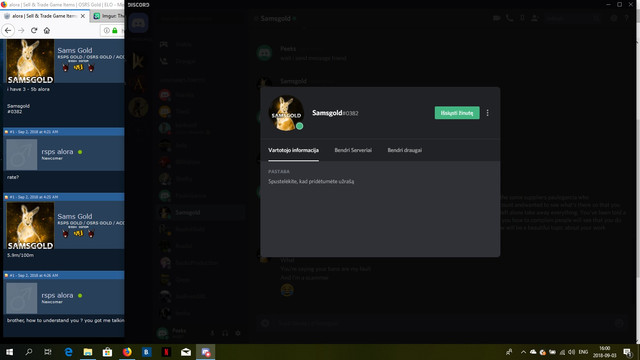This screenshot has height=360, width=640.
Task: Switch to Discord on taskbar
Action: pos(205,352)
